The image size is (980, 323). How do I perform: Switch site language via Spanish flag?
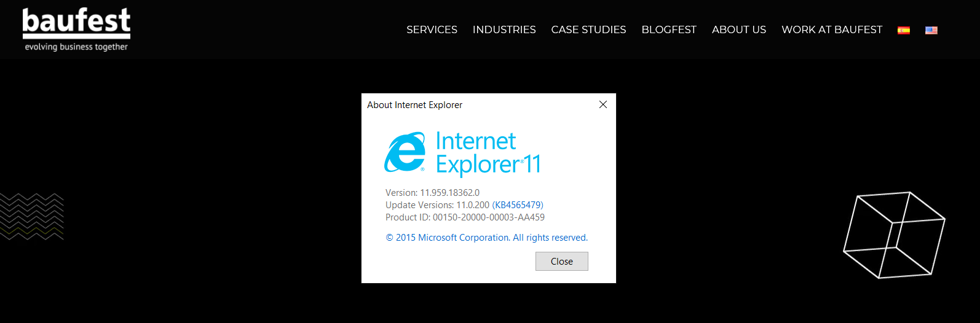[903, 30]
